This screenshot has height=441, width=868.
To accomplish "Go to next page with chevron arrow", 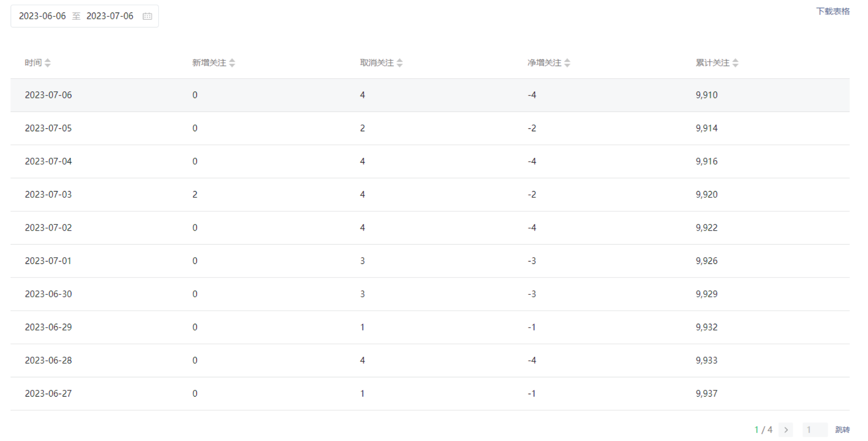I will (x=786, y=429).
